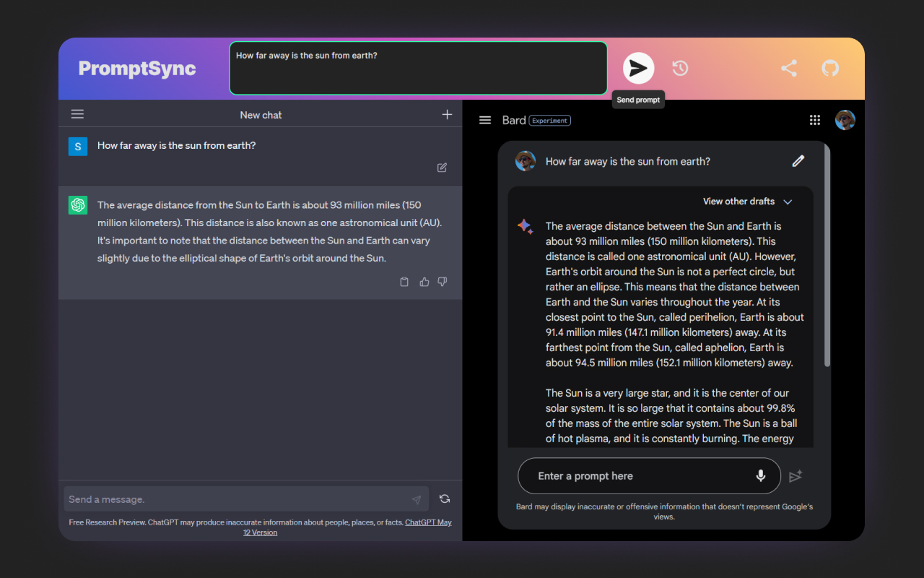Click the ChatGPT question 'How far away is the sun from earth?'
This screenshot has height=578, width=924.
pos(177,145)
